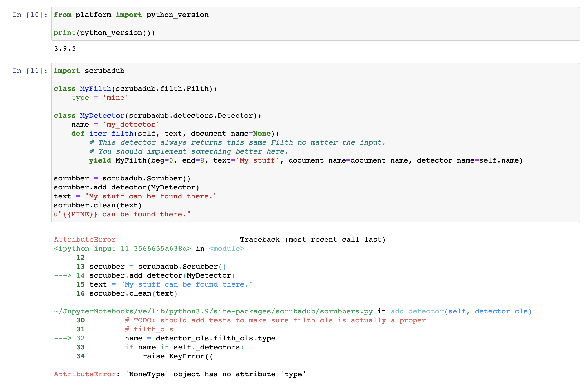Click the iter_filth method definition

(x=112, y=133)
